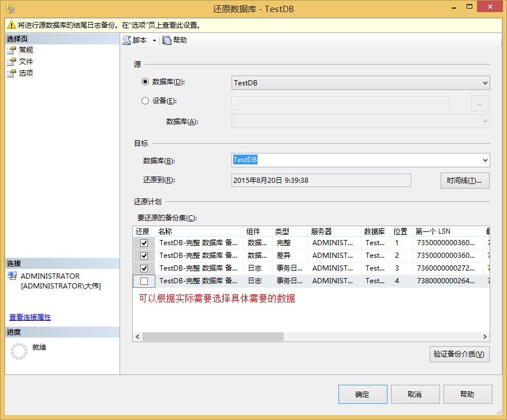Image resolution: width=507 pixels, height=420 pixels.
Task: Click the 确定 button
Action: tap(363, 394)
